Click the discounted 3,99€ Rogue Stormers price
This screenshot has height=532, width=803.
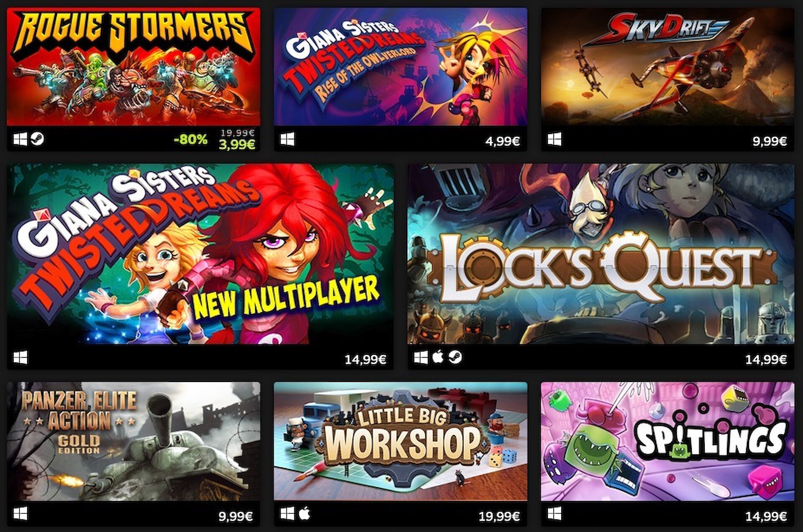[x=237, y=145]
